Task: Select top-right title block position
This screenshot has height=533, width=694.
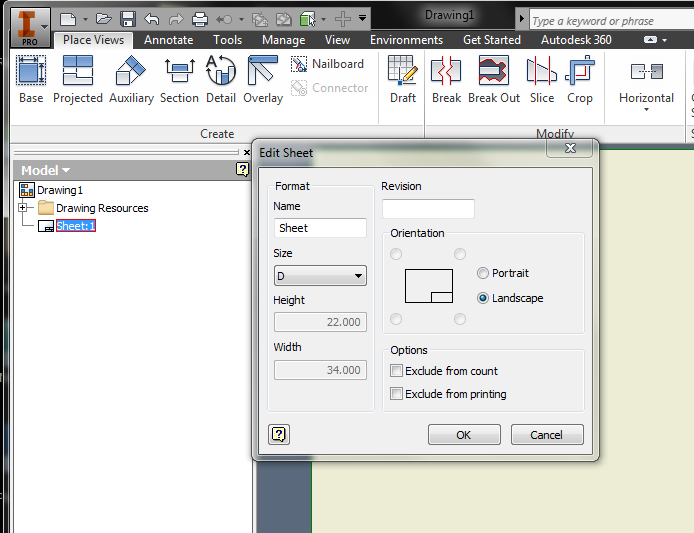Action: click(460, 254)
